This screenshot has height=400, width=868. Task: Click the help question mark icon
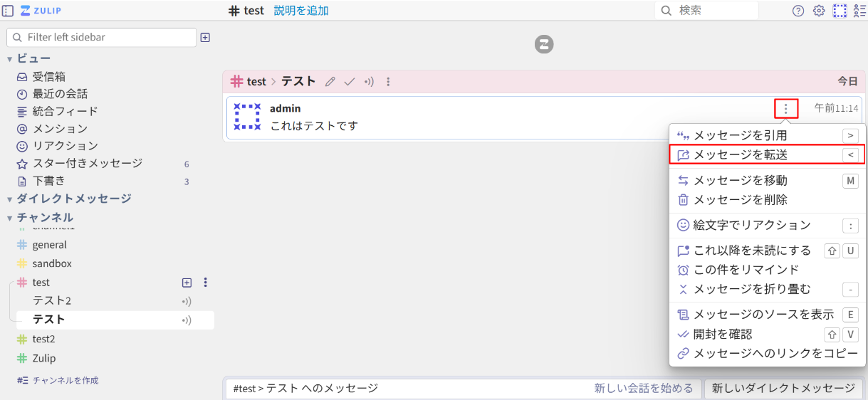[x=798, y=11]
